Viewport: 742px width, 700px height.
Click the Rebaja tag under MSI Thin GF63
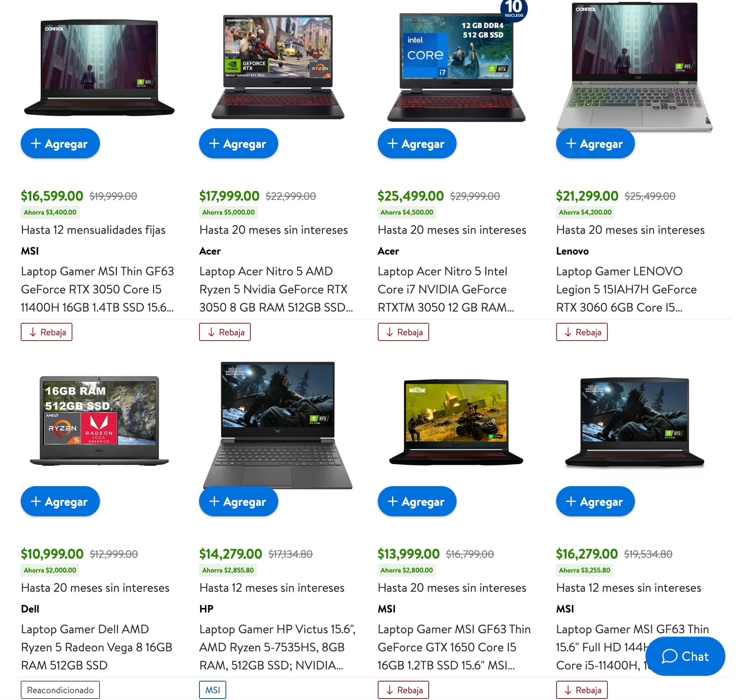[47, 332]
